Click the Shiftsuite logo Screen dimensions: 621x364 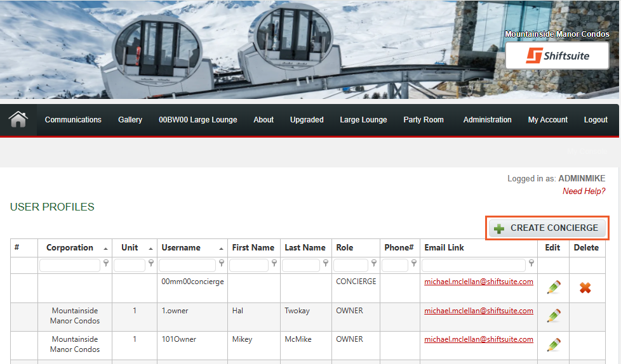[x=558, y=56]
